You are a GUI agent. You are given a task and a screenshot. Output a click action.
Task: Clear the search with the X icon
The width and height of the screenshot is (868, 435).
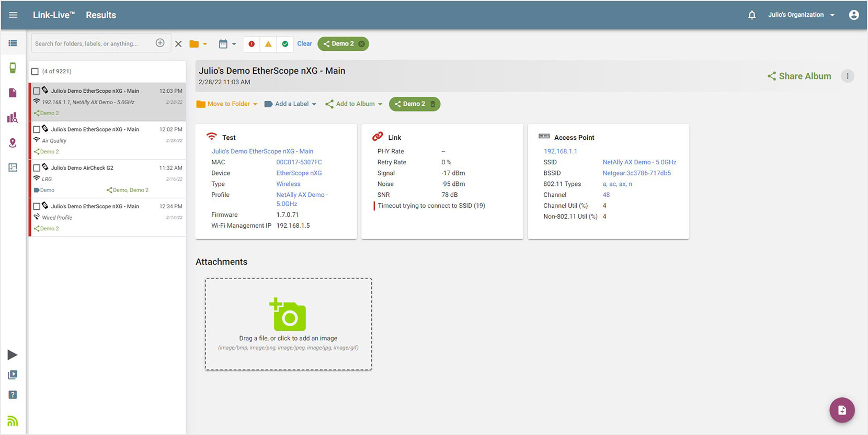tap(178, 44)
